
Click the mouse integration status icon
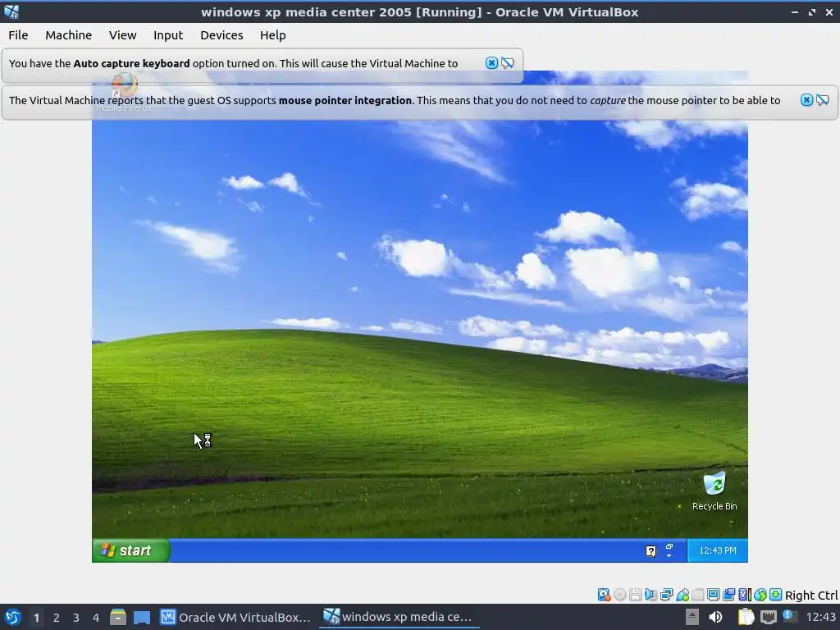point(760,595)
